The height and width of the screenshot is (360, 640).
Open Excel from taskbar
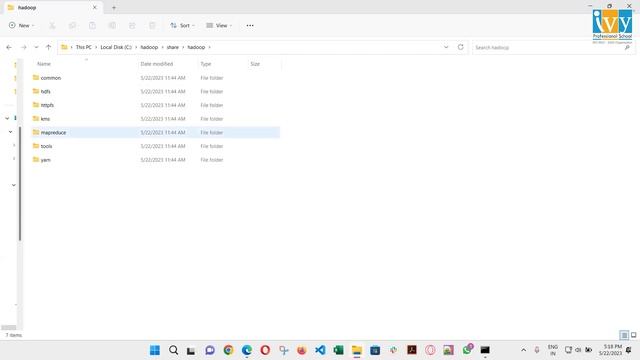click(x=338, y=350)
